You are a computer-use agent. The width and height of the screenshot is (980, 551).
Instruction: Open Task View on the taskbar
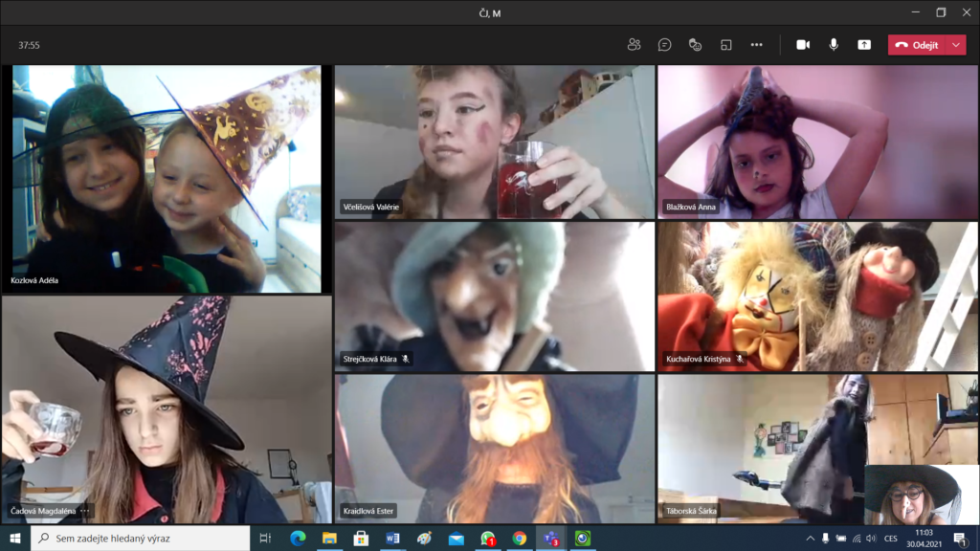265,538
